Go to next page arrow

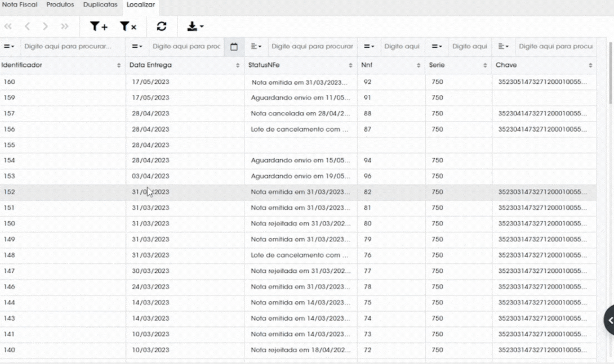point(46,26)
